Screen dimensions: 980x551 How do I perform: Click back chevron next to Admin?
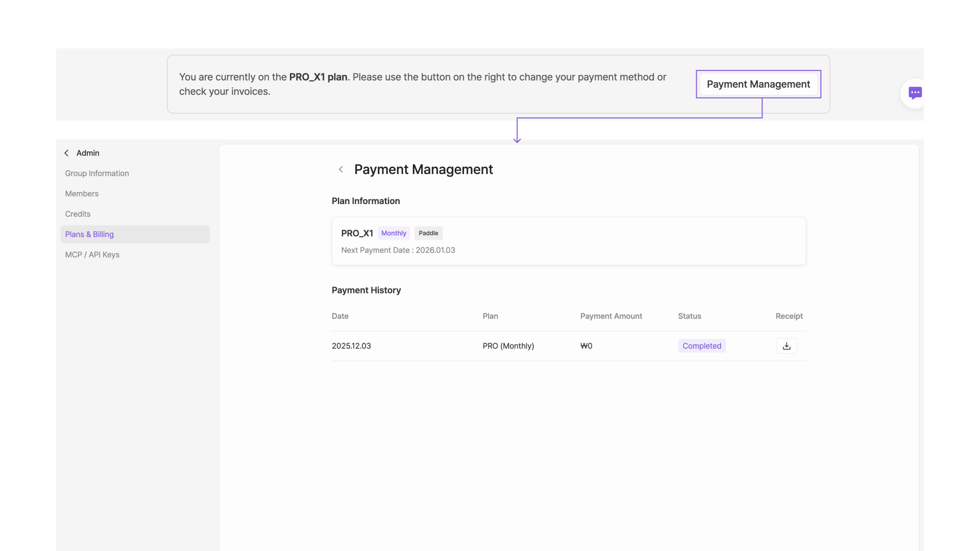pos(66,153)
